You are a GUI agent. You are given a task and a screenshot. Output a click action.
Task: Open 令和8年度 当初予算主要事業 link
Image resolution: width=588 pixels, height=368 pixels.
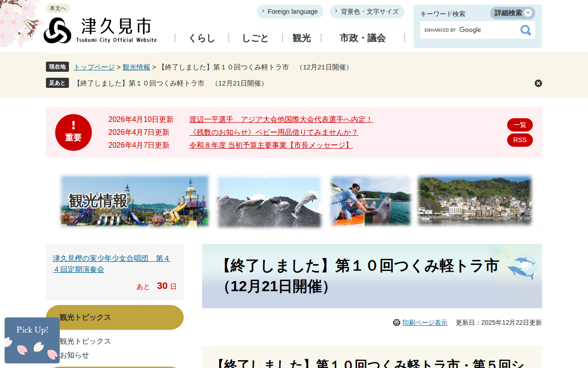pyautogui.click(x=271, y=145)
